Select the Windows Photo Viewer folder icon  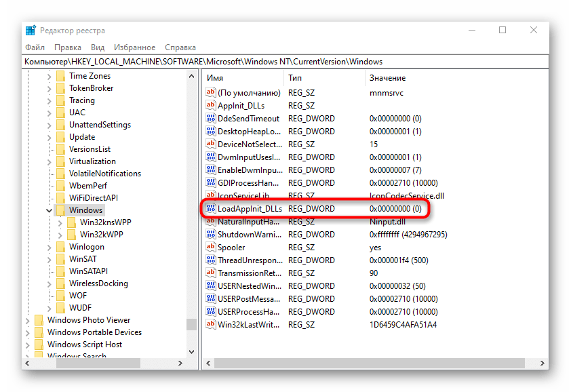[x=39, y=320]
